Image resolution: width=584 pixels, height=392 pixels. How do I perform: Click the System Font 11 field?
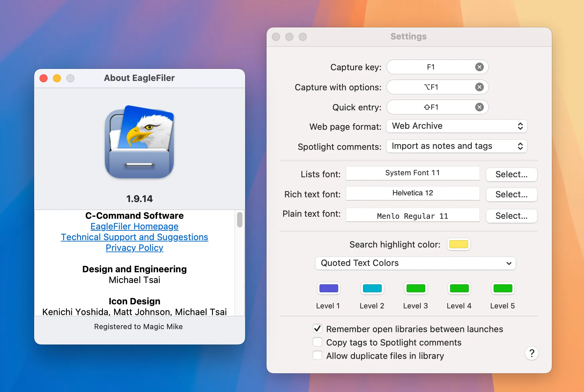pos(413,173)
